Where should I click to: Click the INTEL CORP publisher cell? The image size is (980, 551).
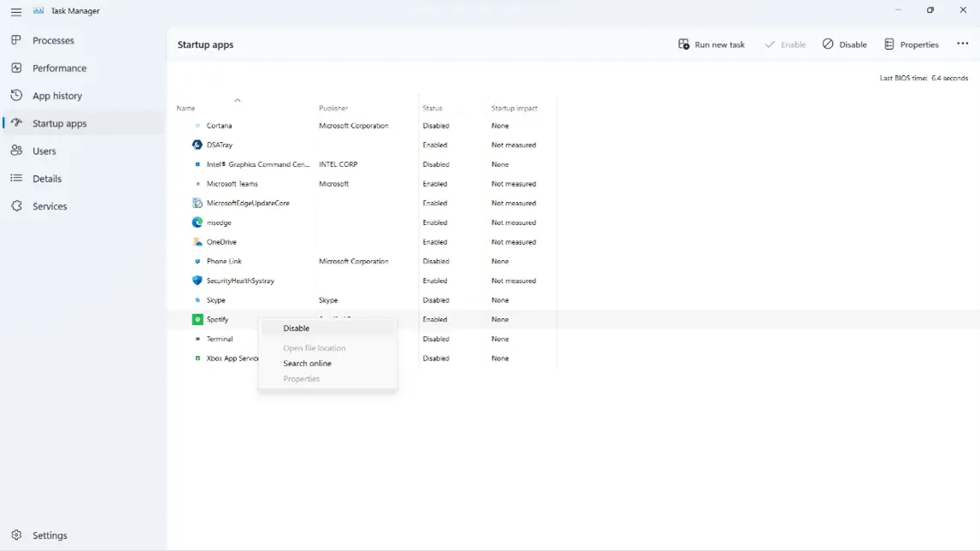pyautogui.click(x=338, y=164)
